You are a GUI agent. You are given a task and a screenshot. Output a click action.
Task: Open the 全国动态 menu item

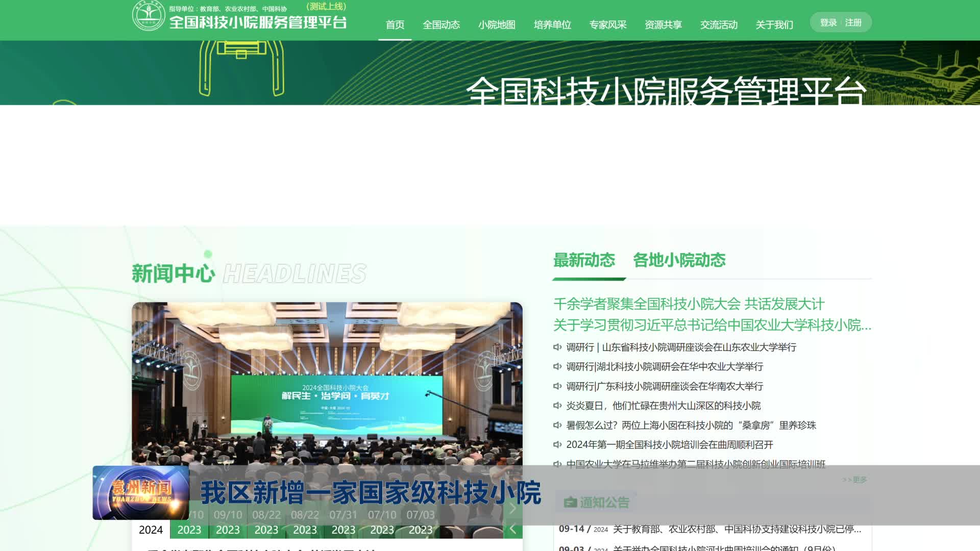(x=442, y=24)
